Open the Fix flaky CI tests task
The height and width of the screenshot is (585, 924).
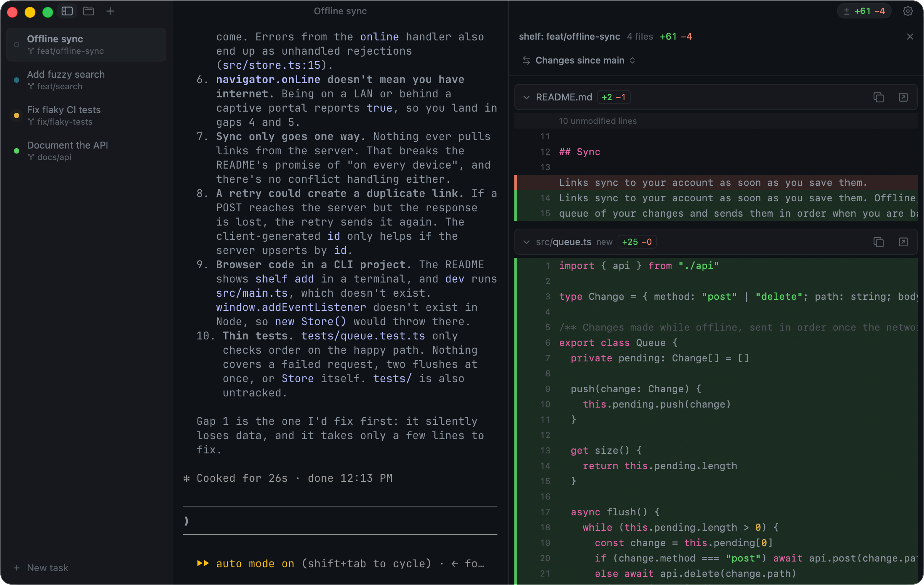tap(86, 115)
